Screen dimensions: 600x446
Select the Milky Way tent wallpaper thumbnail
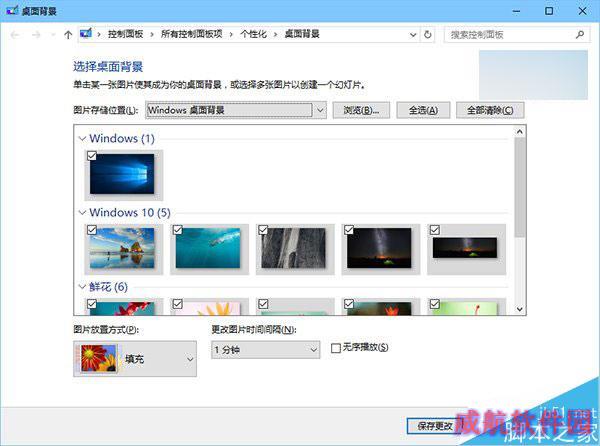tap(379, 248)
